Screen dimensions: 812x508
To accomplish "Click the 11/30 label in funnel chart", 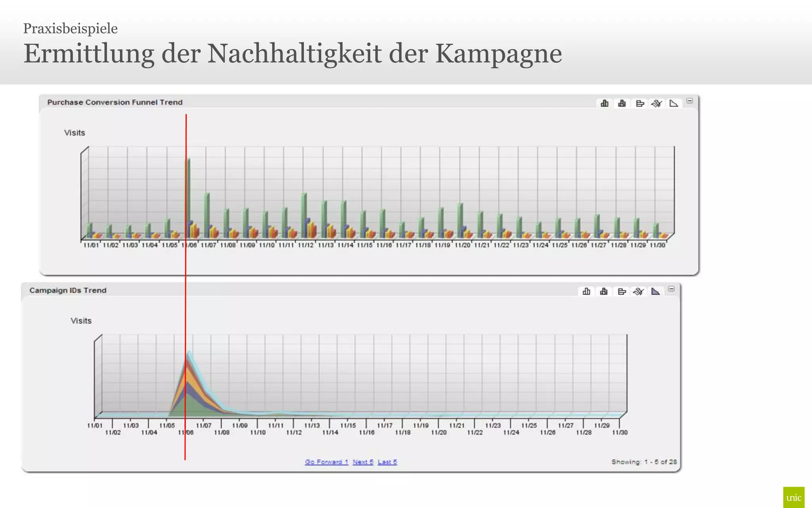I will click(x=657, y=245).
